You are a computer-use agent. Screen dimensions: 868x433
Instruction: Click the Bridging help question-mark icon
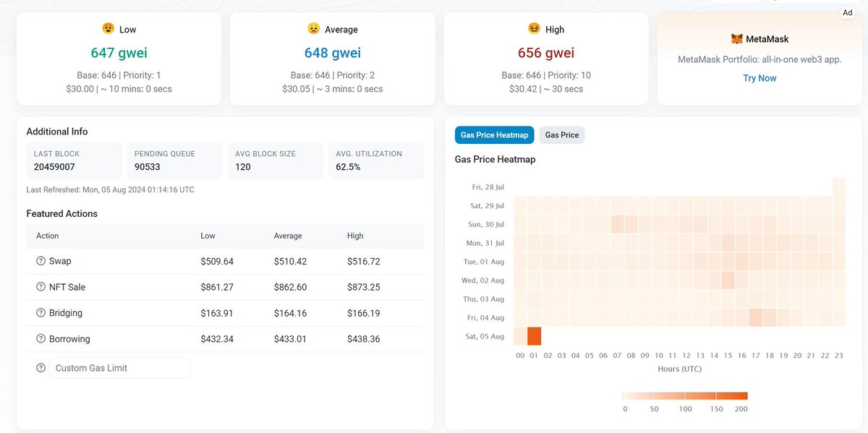click(41, 313)
